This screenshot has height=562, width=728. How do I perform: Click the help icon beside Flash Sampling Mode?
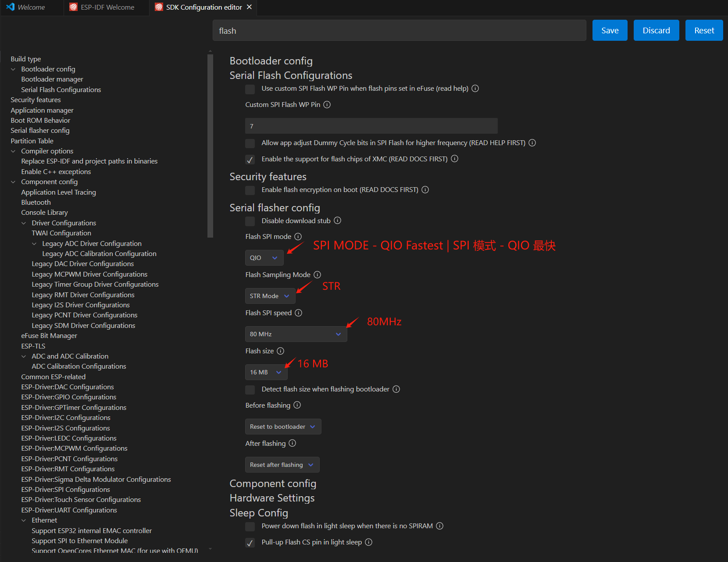317,275
